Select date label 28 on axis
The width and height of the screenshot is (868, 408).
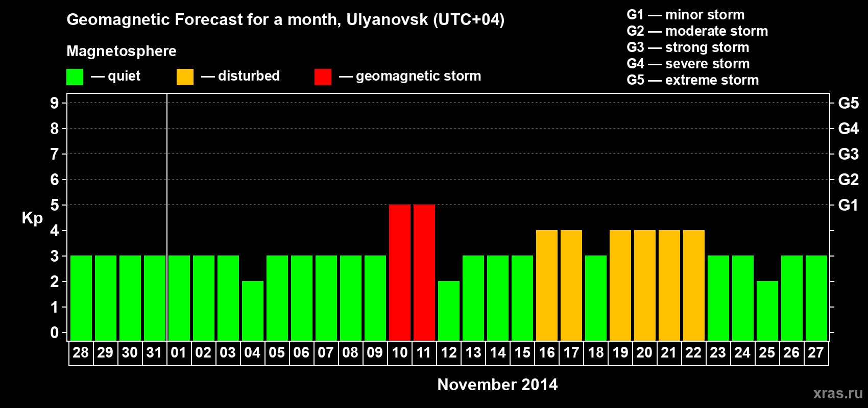pyautogui.click(x=81, y=352)
